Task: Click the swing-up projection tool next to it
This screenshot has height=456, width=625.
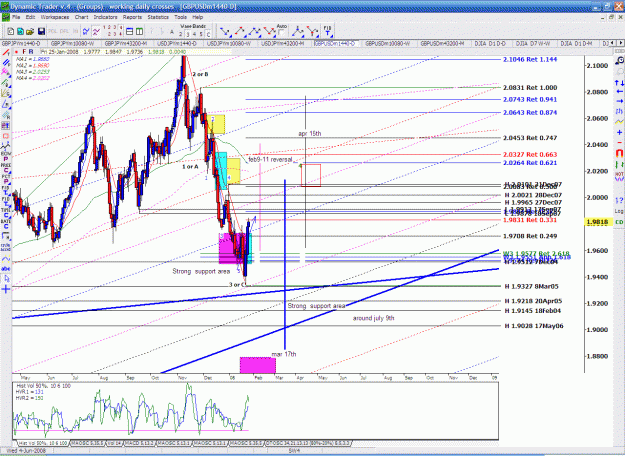Action: 240,31
